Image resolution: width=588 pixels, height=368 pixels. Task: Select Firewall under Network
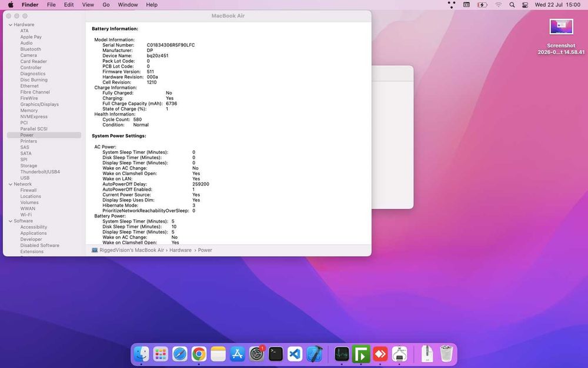pyautogui.click(x=28, y=190)
